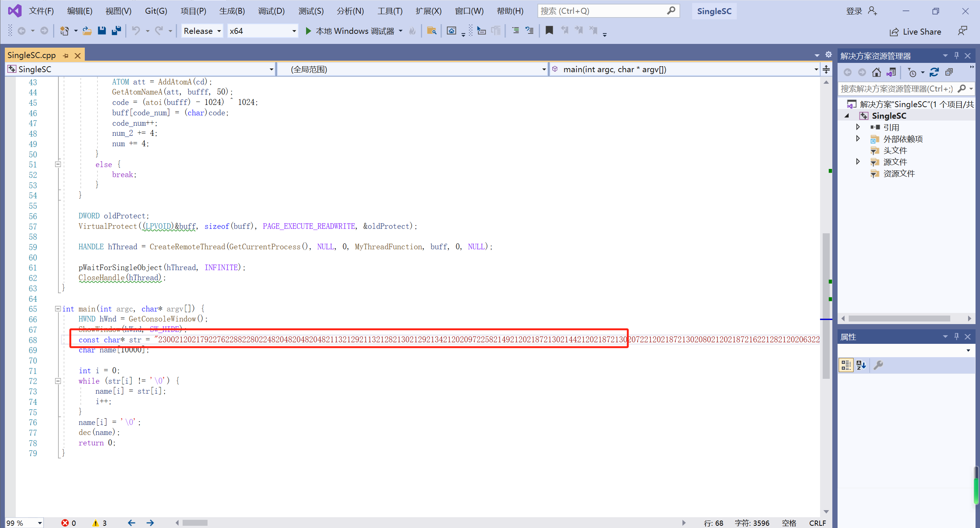
Task: Toggle bookmark on the current line
Action: coord(549,31)
